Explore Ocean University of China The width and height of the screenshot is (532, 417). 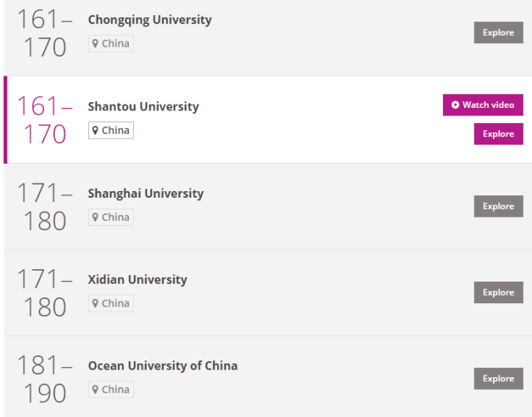[499, 379]
